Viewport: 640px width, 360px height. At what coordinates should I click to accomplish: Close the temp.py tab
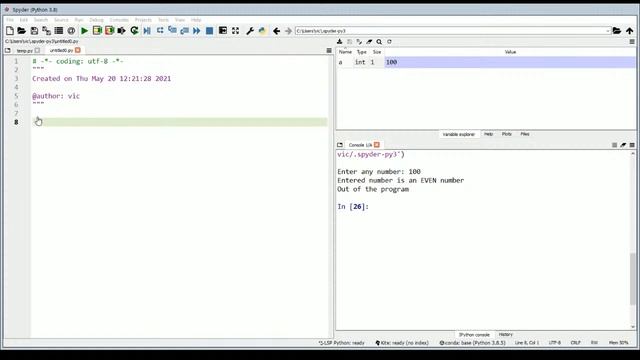[x=37, y=50]
